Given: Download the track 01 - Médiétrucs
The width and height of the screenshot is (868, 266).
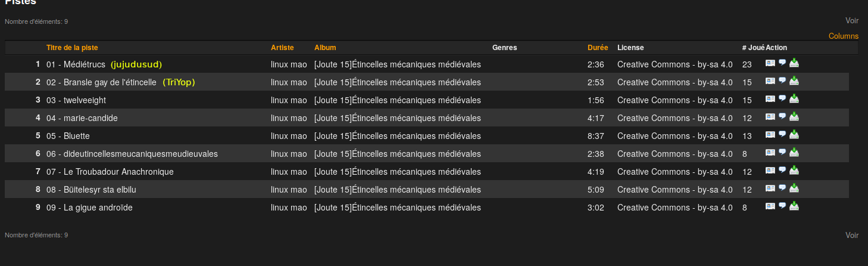Looking at the screenshot, I should (x=794, y=63).
